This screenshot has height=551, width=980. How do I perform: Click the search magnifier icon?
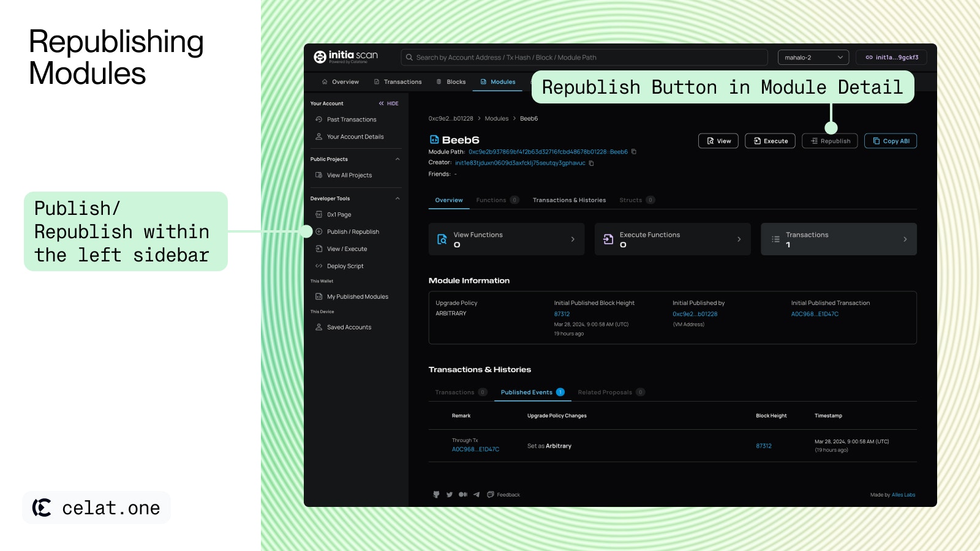tap(409, 58)
